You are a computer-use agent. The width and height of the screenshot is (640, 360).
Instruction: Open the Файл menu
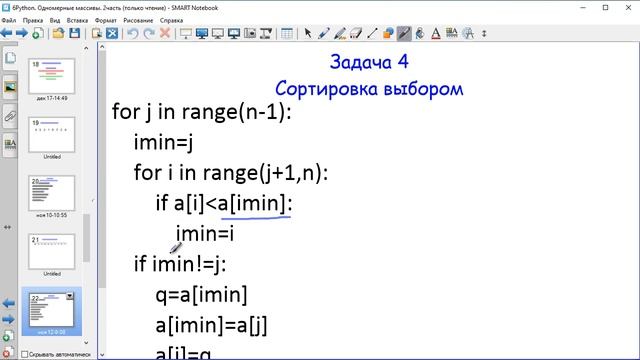click(9, 20)
